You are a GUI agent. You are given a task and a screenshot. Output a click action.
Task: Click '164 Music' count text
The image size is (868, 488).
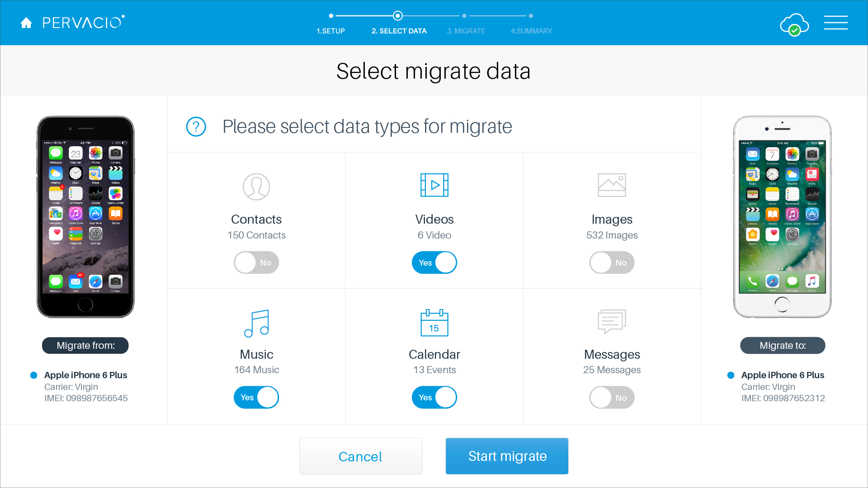256,370
